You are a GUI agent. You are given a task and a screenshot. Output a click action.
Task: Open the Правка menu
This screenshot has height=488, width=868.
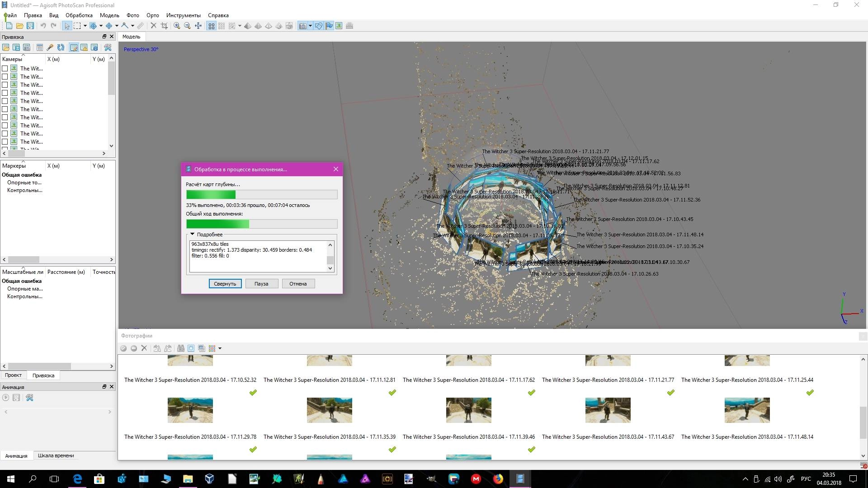33,15
